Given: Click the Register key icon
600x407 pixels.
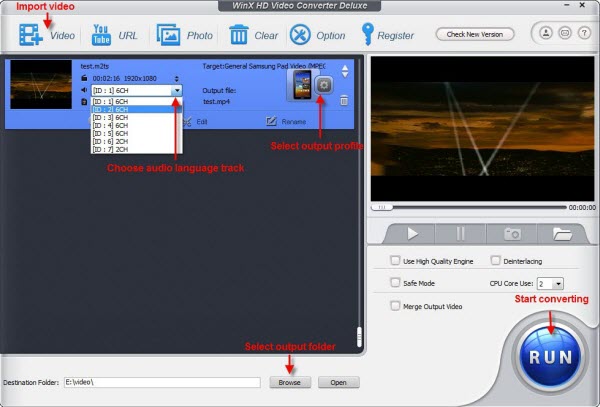Looking at the screenshot, I should [x=367, y=34].
